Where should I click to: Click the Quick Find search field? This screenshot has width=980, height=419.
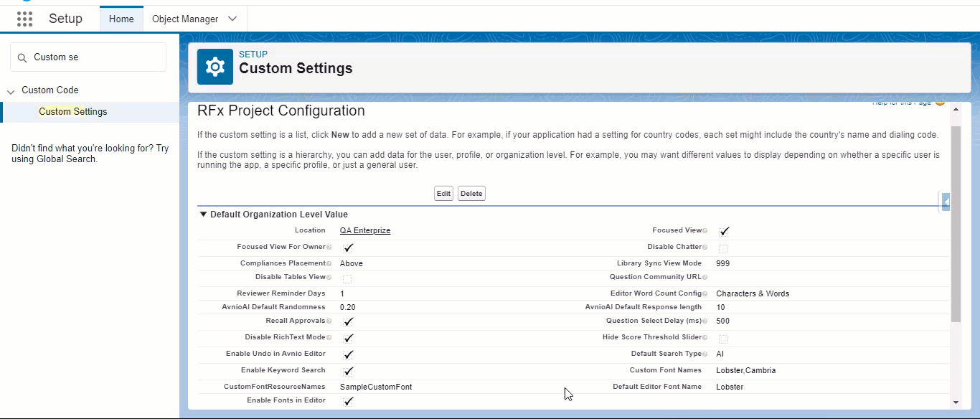(x=88, y=57)
